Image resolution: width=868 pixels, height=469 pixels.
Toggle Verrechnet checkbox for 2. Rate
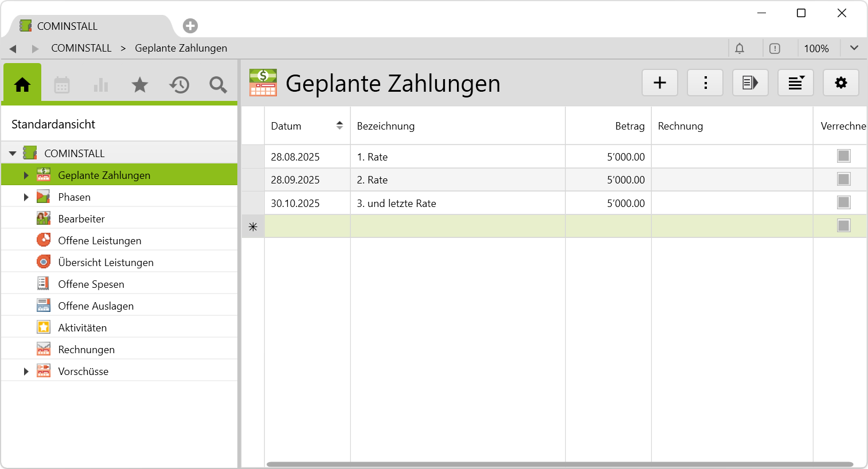pyautogui.click(x=843, y=179)
